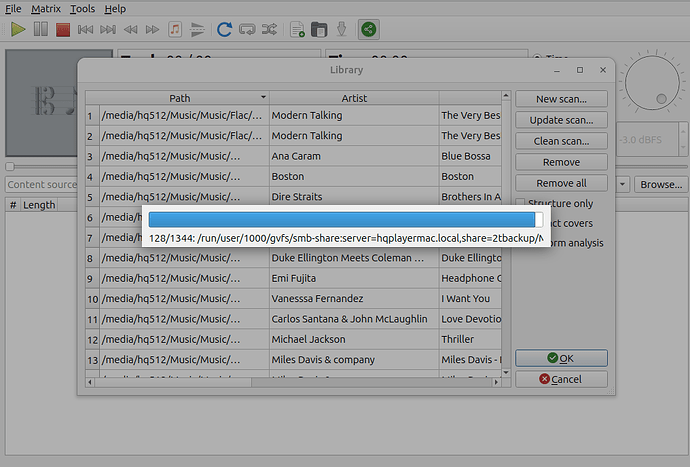Select Carlos Santana & John McLaughlin cell
Screen dimensions: 690x467
click(x=354, y=319)
